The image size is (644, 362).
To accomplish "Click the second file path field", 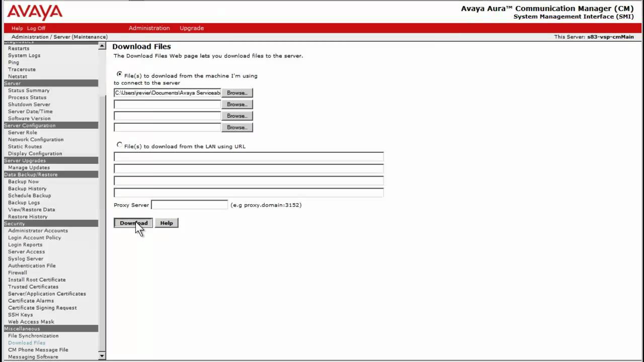I will [168, 104].
